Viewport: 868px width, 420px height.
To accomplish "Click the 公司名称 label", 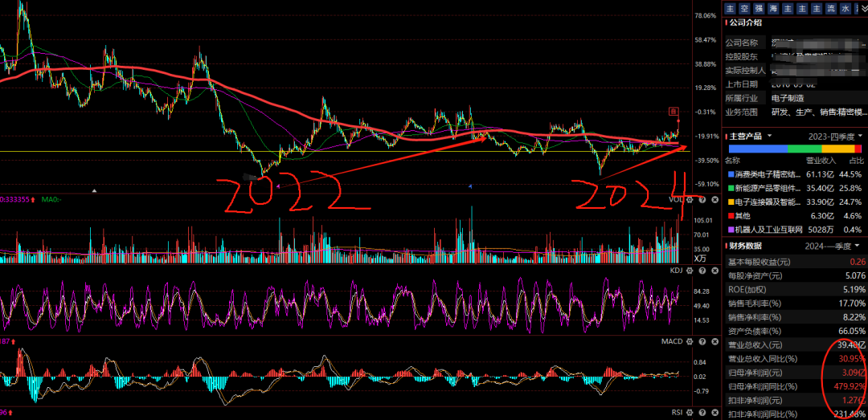I will [743, 43].
